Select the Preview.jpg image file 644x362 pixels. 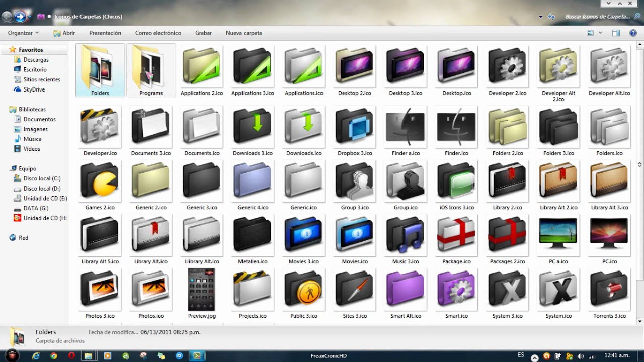tap(202, 293)
